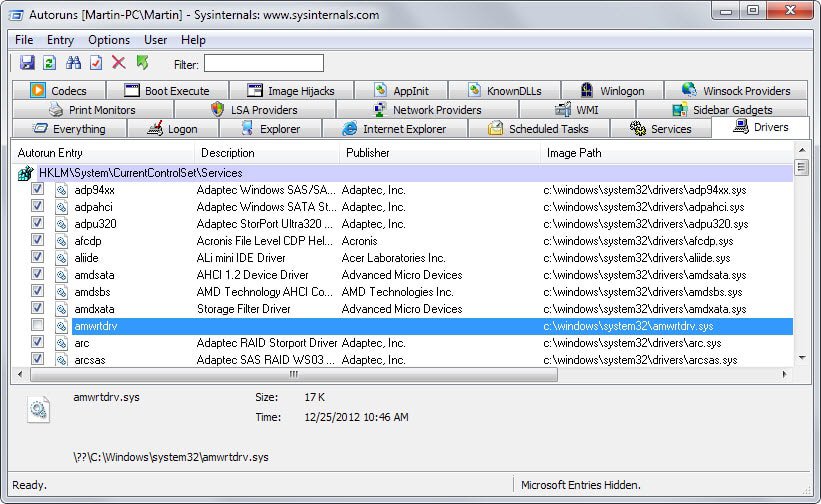Open the Entry menu
Viewport: 821px width, 504px height.
click(60, 40)
